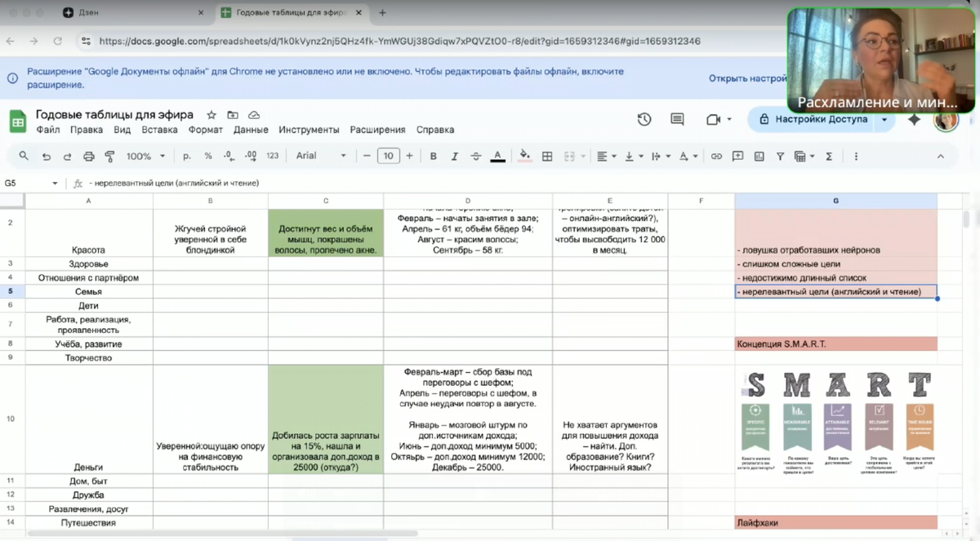Open the Файл menu
The height and width of the screenshot is (541, 980).
point(48,130)
